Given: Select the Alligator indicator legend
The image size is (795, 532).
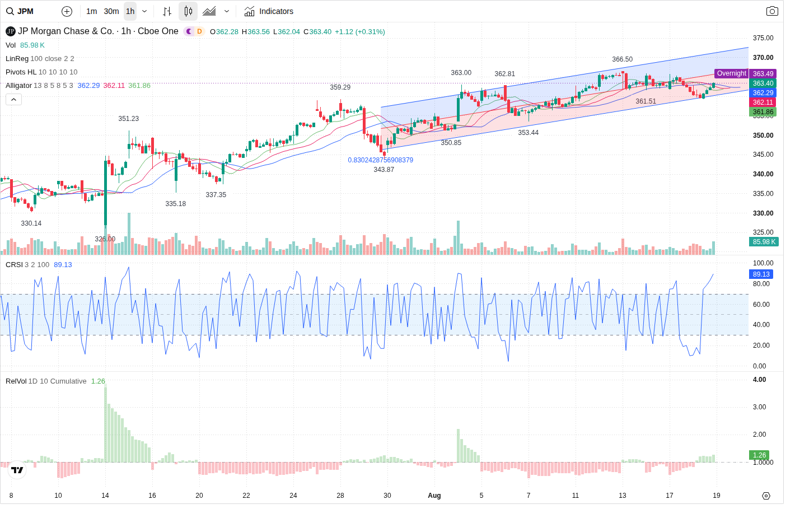Looking at the screenshot, I should click(18, 86).
